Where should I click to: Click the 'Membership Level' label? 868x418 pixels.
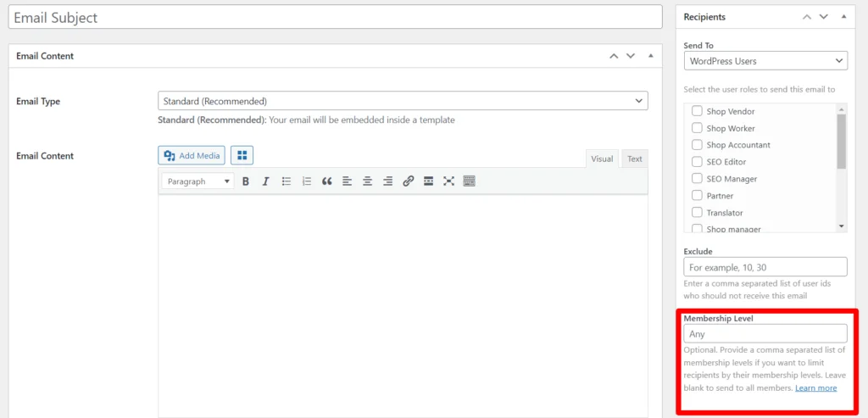[x=719, y=318]
